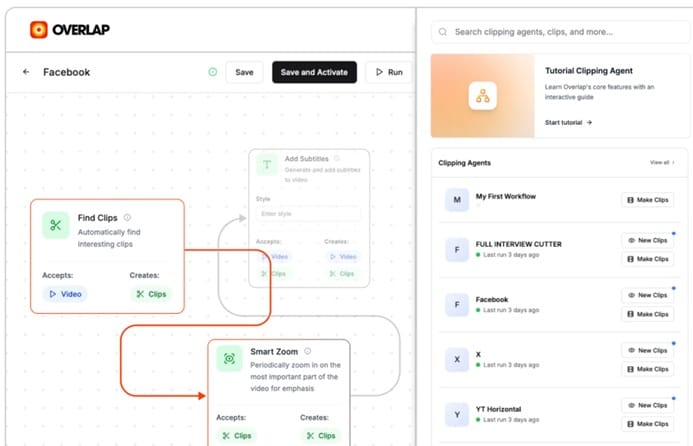Start the tutorial
Viewport: 693px width, 446px height.
[x=568, y=122]
